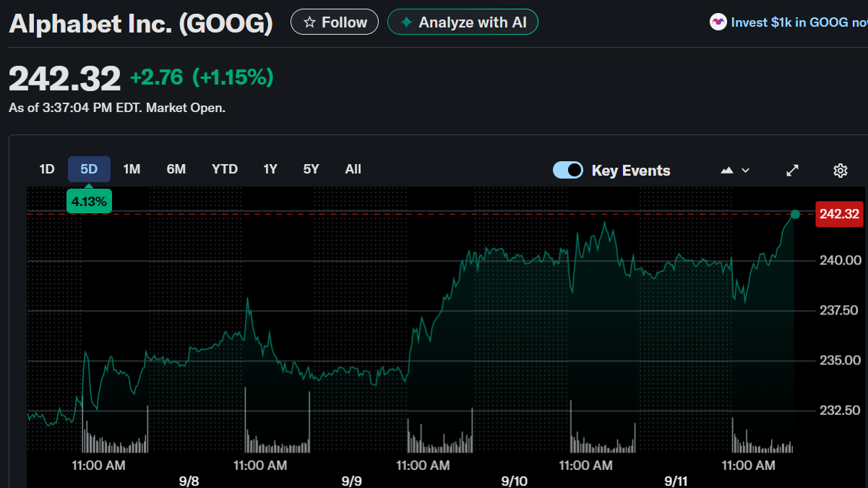Switch chart to the 1M range
This screenshot has height=488, width=868.
pyautogui.click(x=132, y=169)
